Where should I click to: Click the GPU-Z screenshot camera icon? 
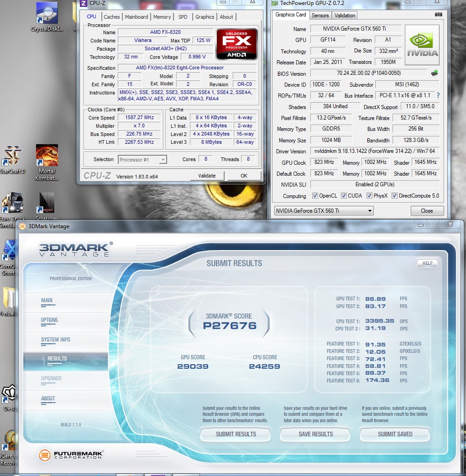tap(438, 15)
